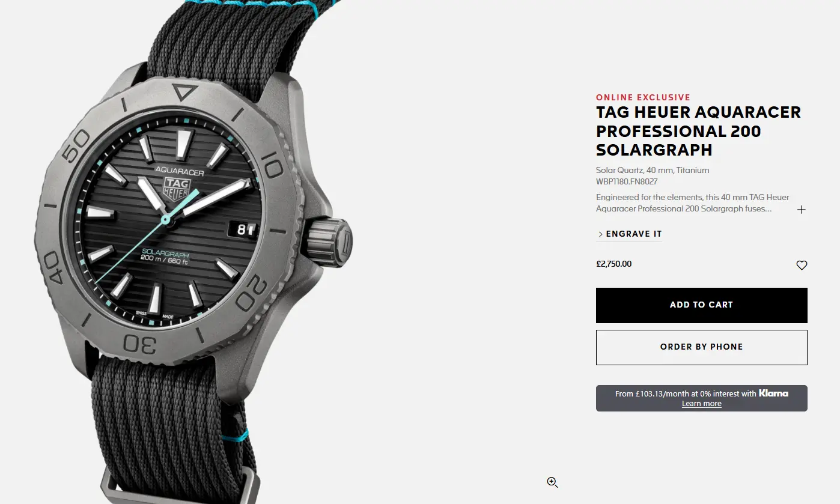Click the red ONLINE EXCLUSIVE label
This screenshot has width=840, height=504.
(643, 97)
